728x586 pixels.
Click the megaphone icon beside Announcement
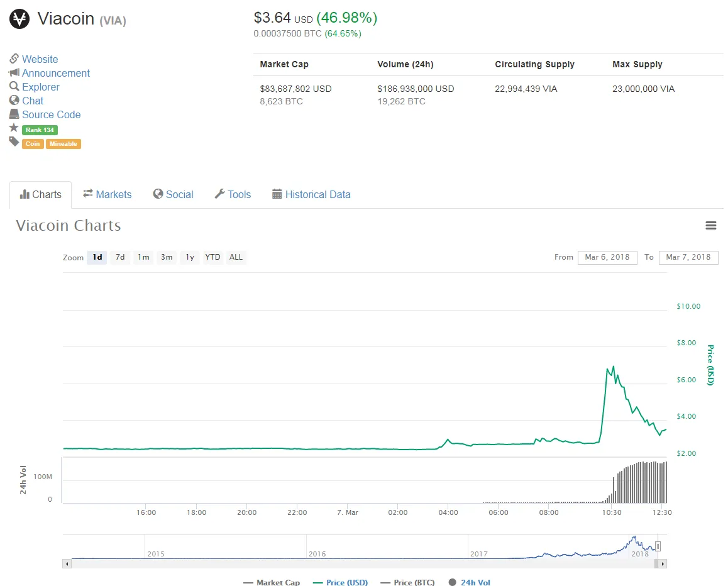pyautogui.click(x=14, y=72)
